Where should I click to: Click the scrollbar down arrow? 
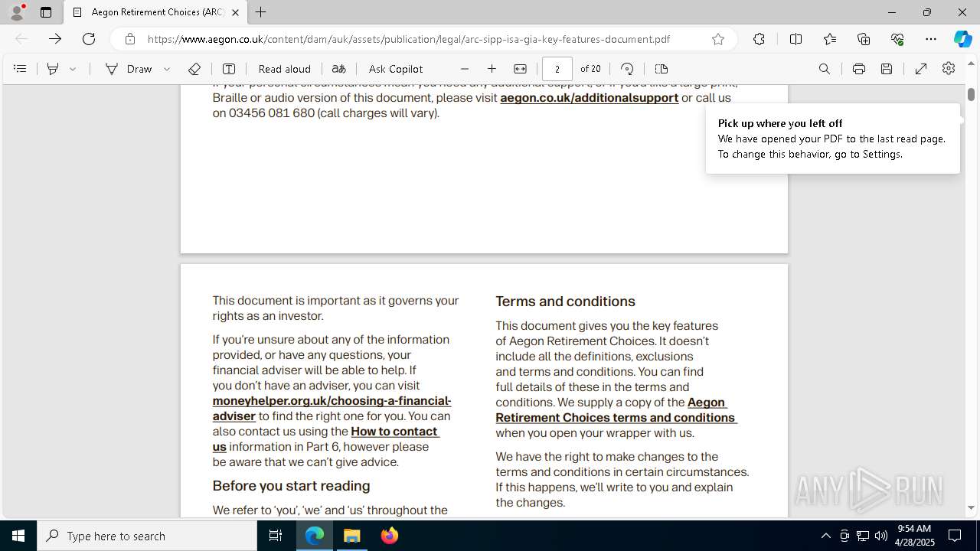pos(972,507)
